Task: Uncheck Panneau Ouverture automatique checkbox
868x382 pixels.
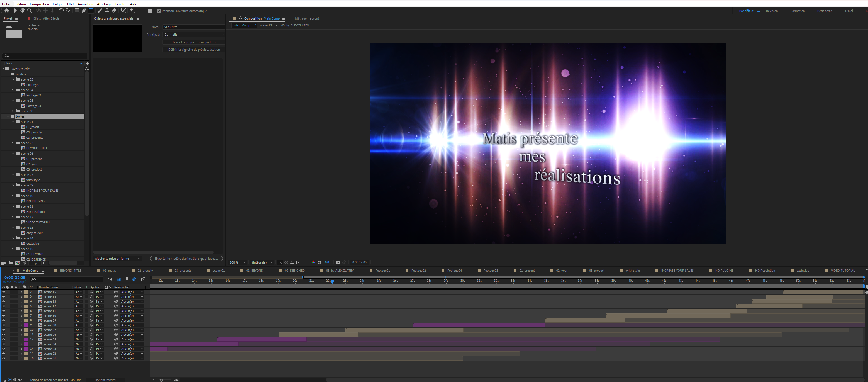Action: point(159,11)
